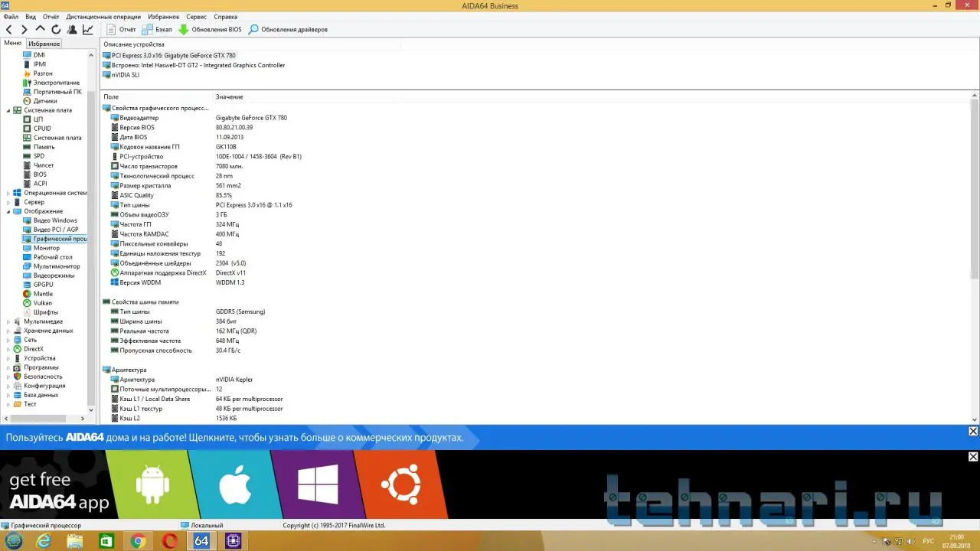Expand the Сеть tree node

(8, 340)
